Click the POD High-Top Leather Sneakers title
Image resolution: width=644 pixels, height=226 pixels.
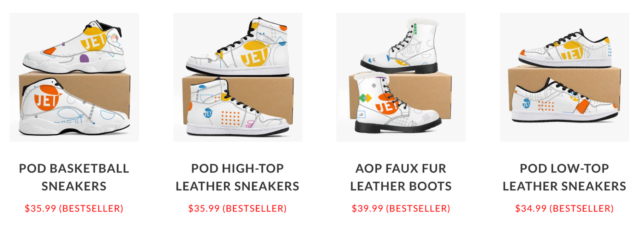[238, 177]
